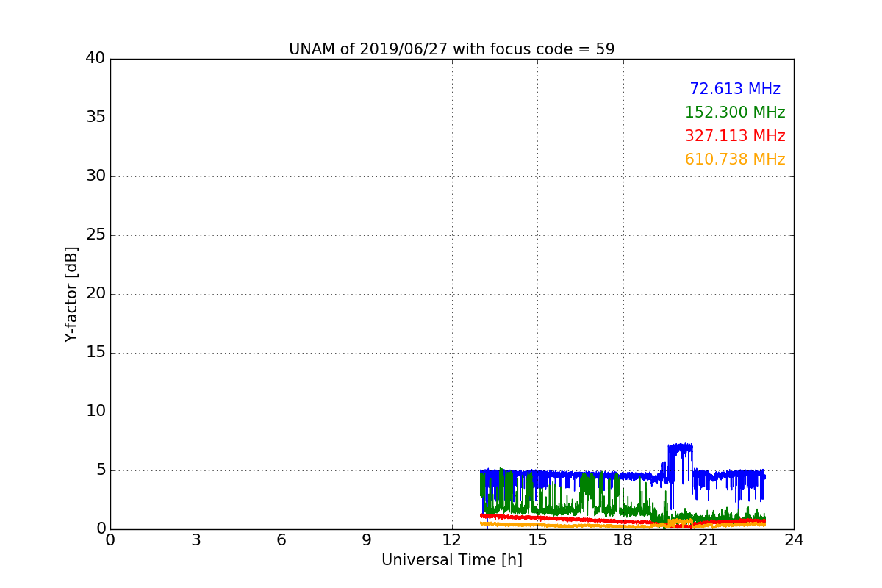Select the red 327.113 MHz legend label
Viewport: 882px width, 588px height.
pos(735,136)
